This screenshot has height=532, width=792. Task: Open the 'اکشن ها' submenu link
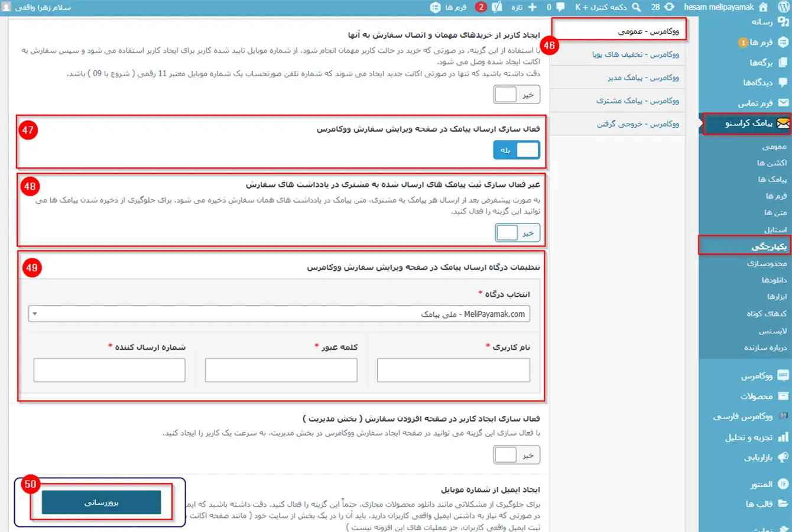(771, 163)
